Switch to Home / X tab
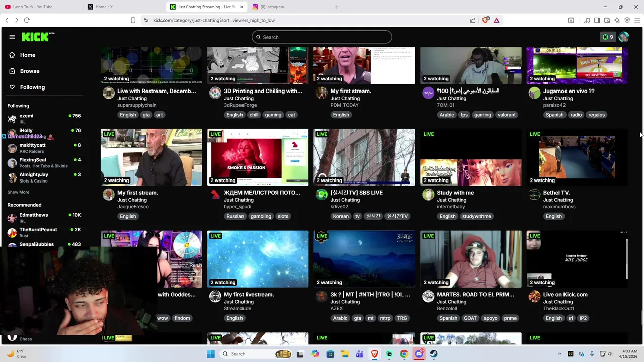 pos(124,7)
